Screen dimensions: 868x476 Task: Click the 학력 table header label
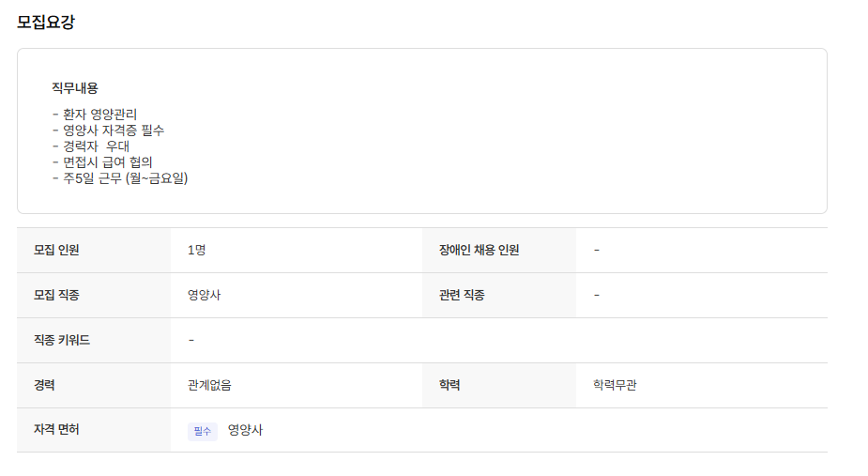pos(449,385)
